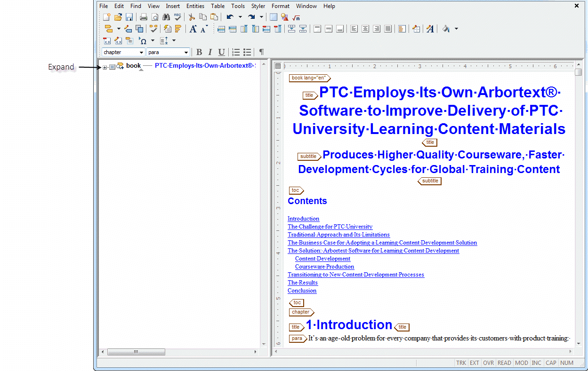Viewport: 588px width, 371px height.
Task: Click the table ruler grid icon above the document
Action: [x=278, y=66]
